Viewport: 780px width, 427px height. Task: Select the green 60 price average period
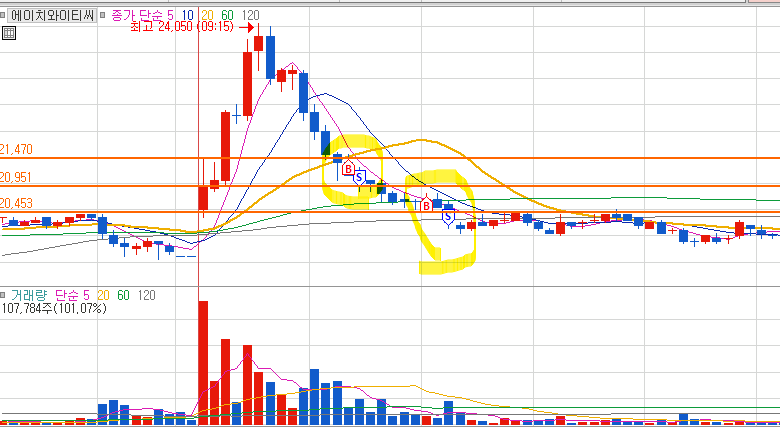227,15
